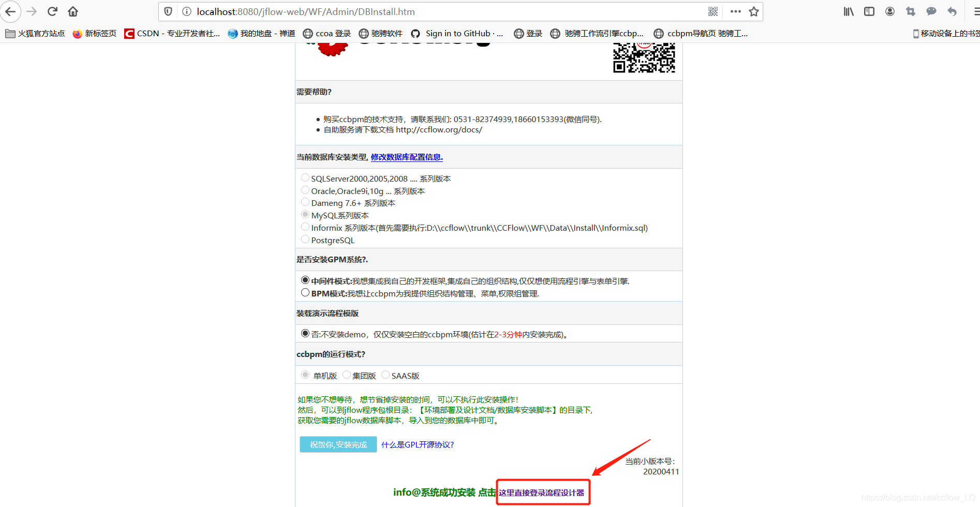Click the tracking protection shield icon

click(x=168, y=11)
